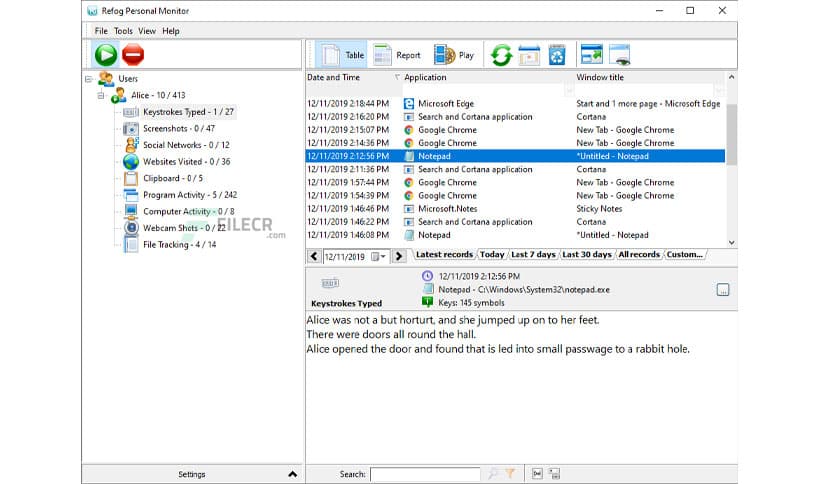
Task: Open Program Activity logs
Action: pyautogui.click(x=190, y=195)
